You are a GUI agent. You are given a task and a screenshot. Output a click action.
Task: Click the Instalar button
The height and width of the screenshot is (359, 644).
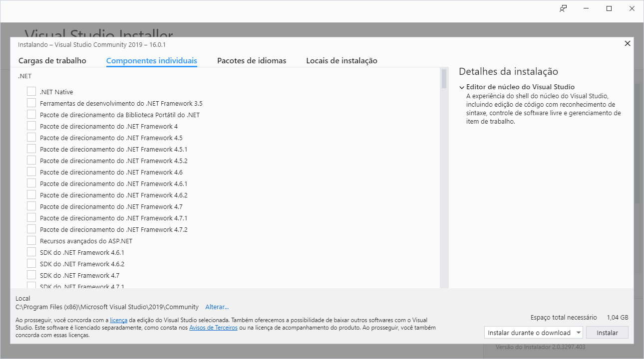coord(607,333)
